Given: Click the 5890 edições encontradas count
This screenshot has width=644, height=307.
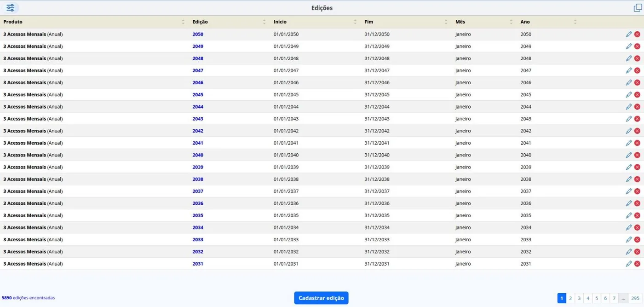Looking at the screenshot, I should (28, 298).
